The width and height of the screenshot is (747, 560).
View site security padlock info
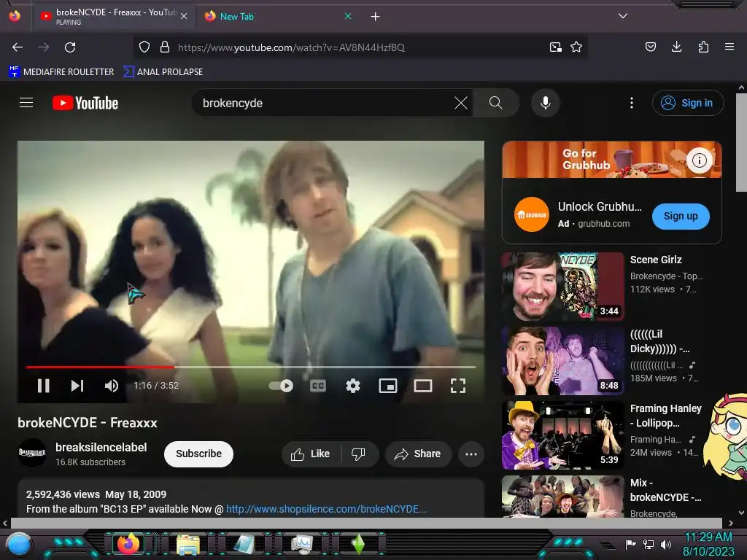[x=165, y=47]
